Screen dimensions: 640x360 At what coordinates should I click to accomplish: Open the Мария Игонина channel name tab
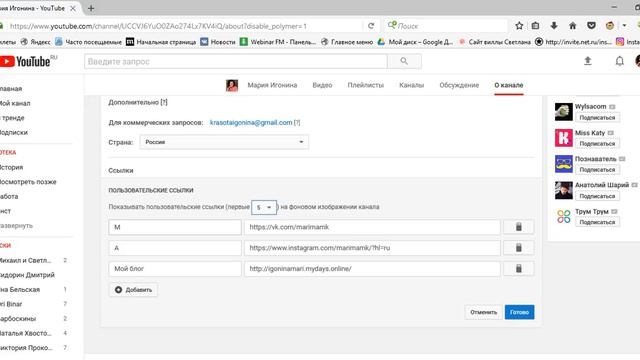[x=272, y=85]
